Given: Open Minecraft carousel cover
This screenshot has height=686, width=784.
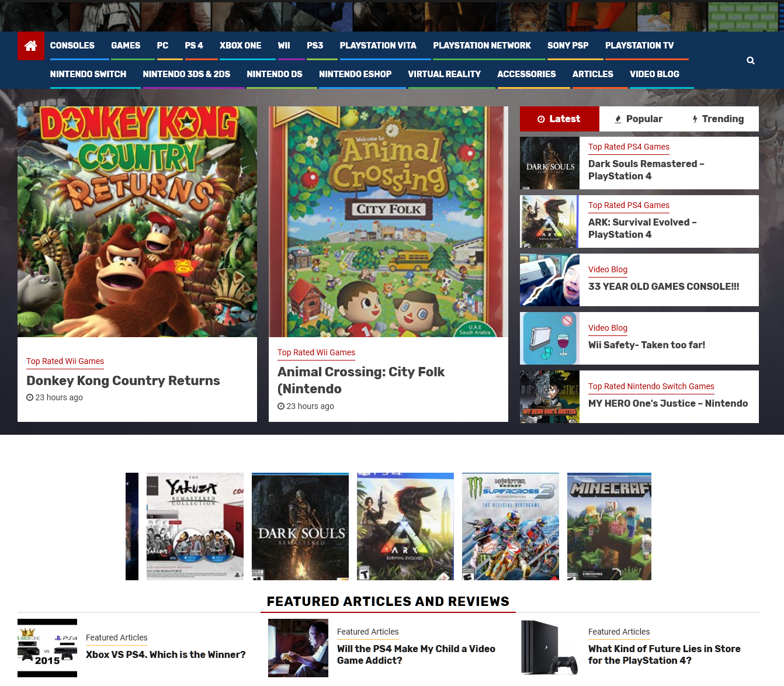Looking at the screenshot, I should tap(609, 526).
